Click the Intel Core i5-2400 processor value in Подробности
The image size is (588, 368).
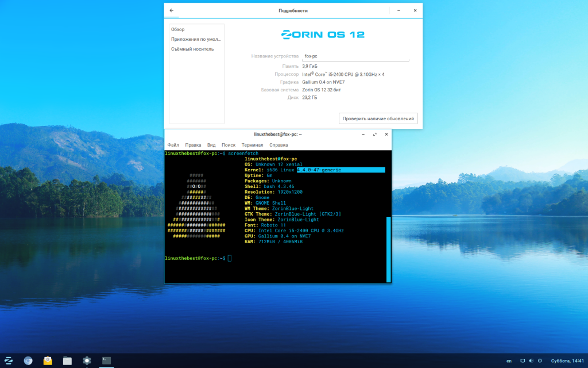(343, 74)
